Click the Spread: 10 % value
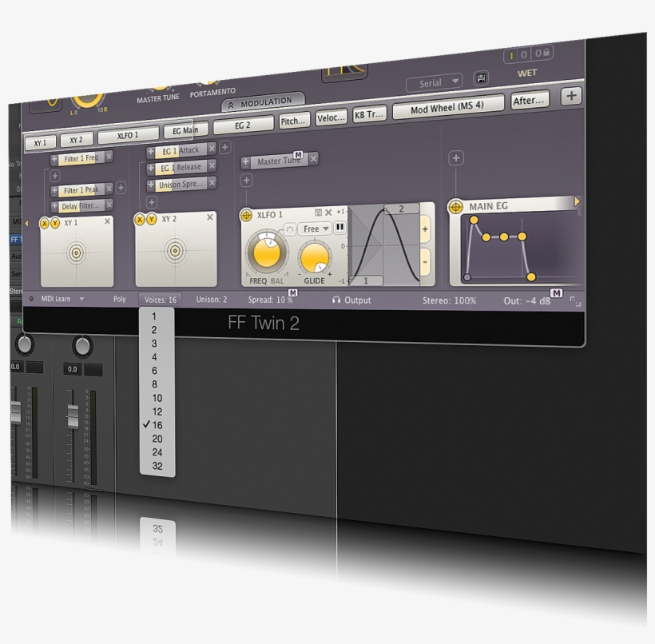Screen dimensions: 655x644 (269, 300)
